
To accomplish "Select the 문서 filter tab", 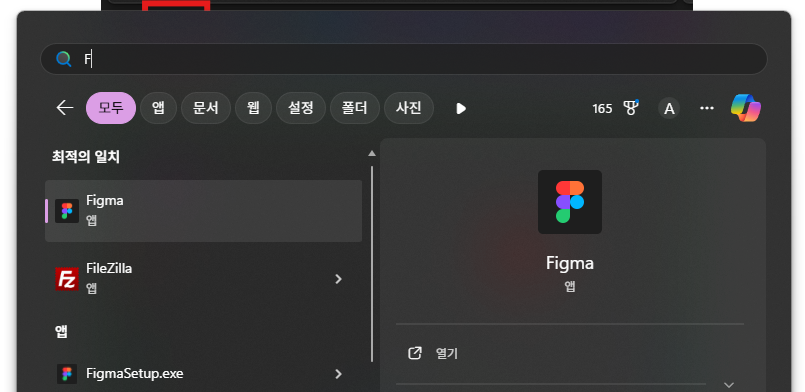I will pos(206,108).
